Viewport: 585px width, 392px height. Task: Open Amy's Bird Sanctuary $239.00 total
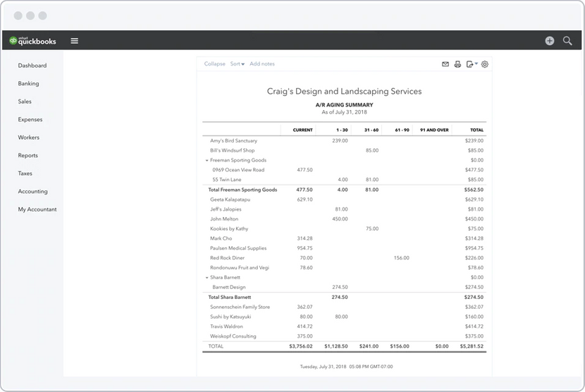point(474,141)
